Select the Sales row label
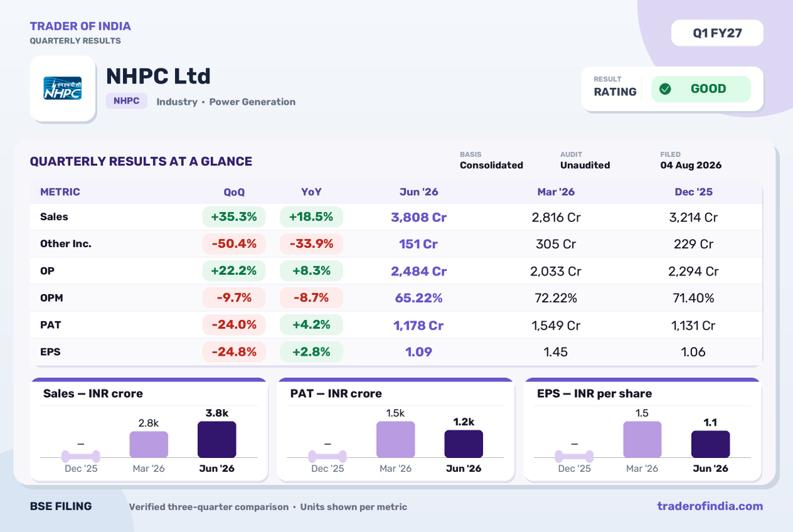The image size is (793, 532). [54, 217]
